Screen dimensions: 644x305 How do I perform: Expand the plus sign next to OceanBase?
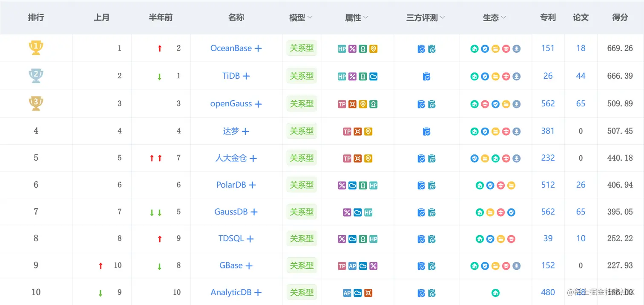click(x=258, y=48)
